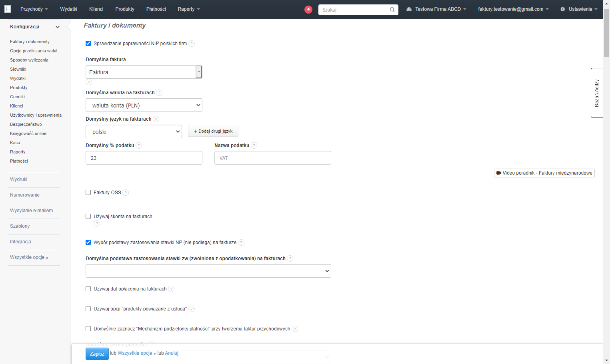Open help icon for NIP checking option
The image size is (610, 364).
(192, 44)
